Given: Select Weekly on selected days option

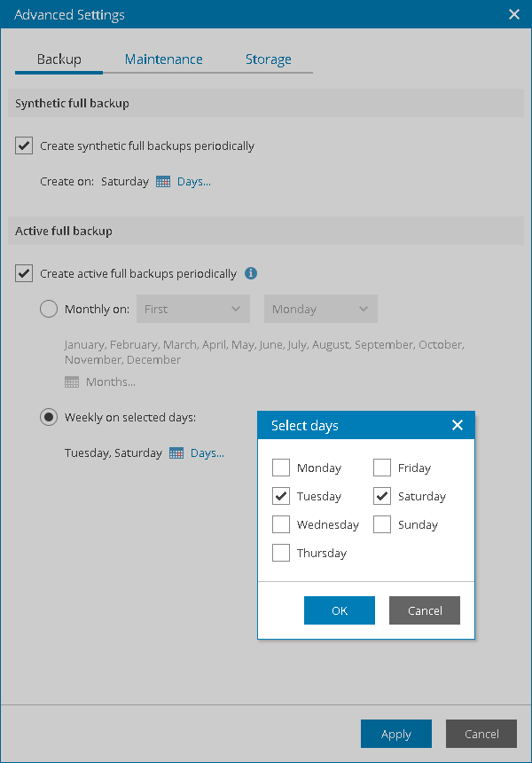Looking at the screenshot, I should click(x=49, y=417).
